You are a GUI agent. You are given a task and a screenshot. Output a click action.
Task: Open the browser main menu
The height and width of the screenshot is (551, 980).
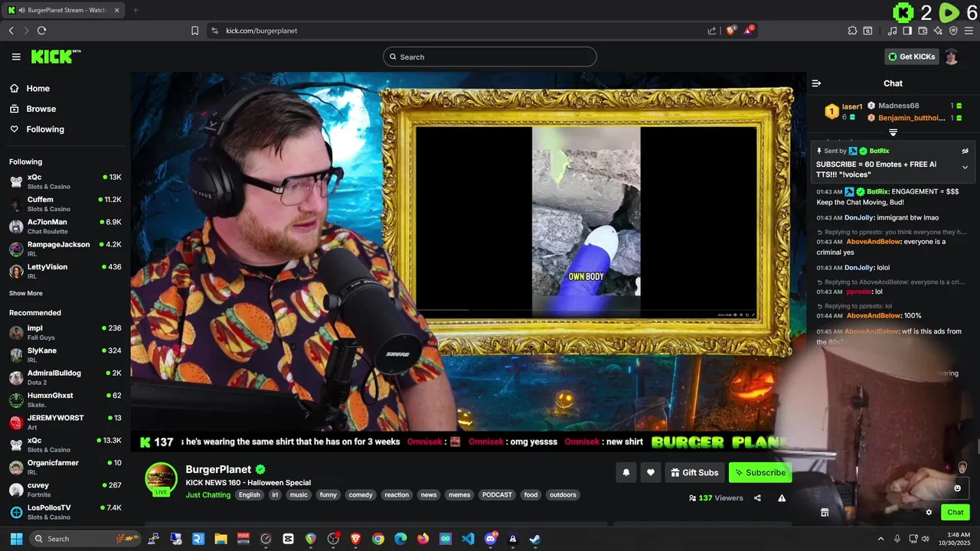pyautogui.click(x=969, y=31)
